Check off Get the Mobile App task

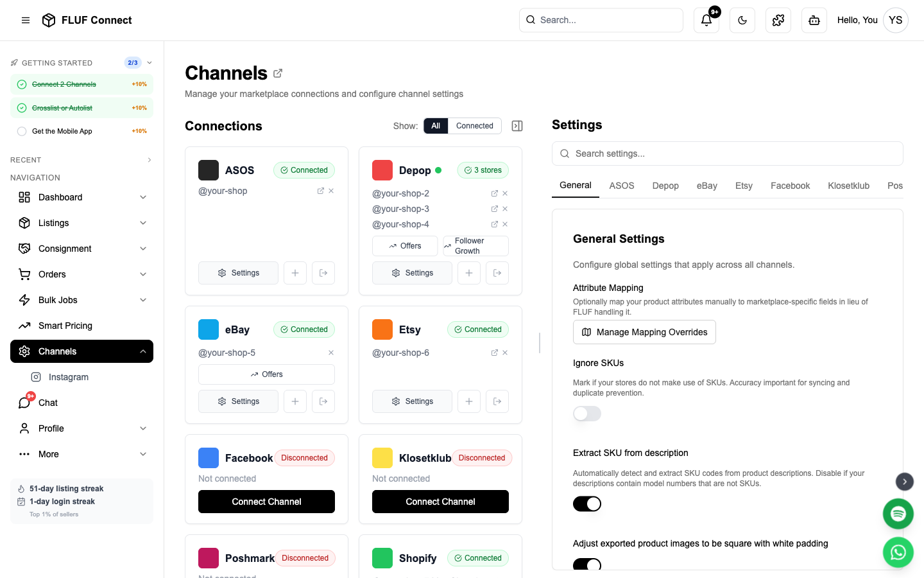click(22, 131)
